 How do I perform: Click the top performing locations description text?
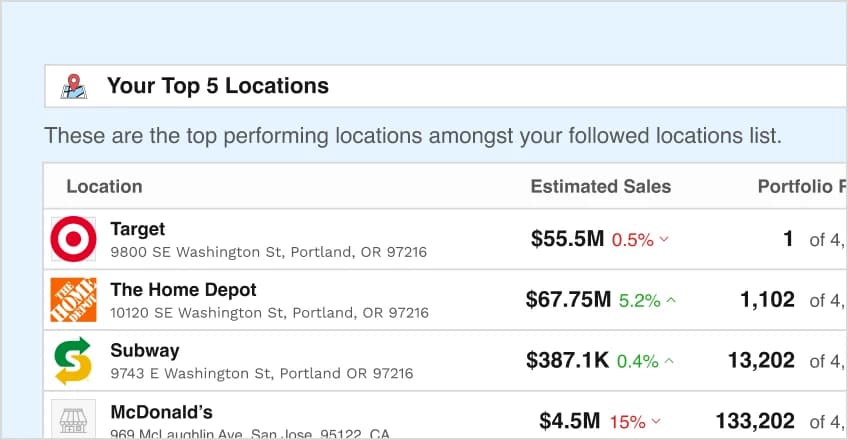tap(413, 136)
